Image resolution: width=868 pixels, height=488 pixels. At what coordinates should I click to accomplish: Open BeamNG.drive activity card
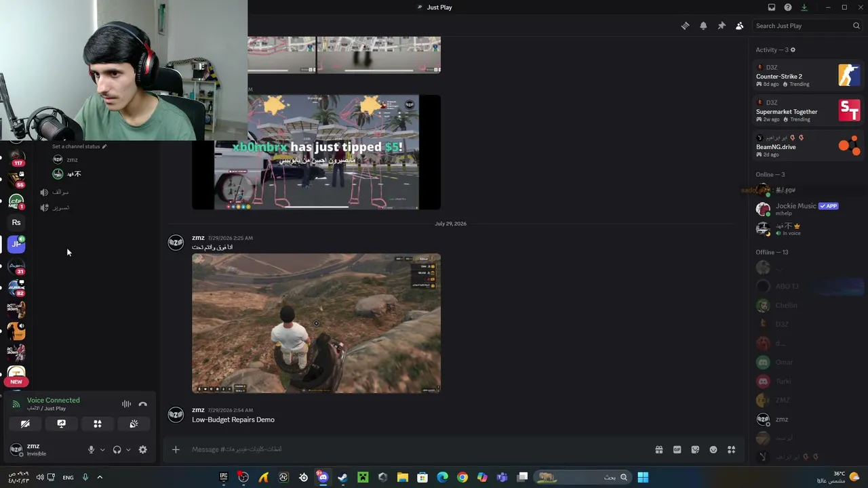click(x=808, y=146)
